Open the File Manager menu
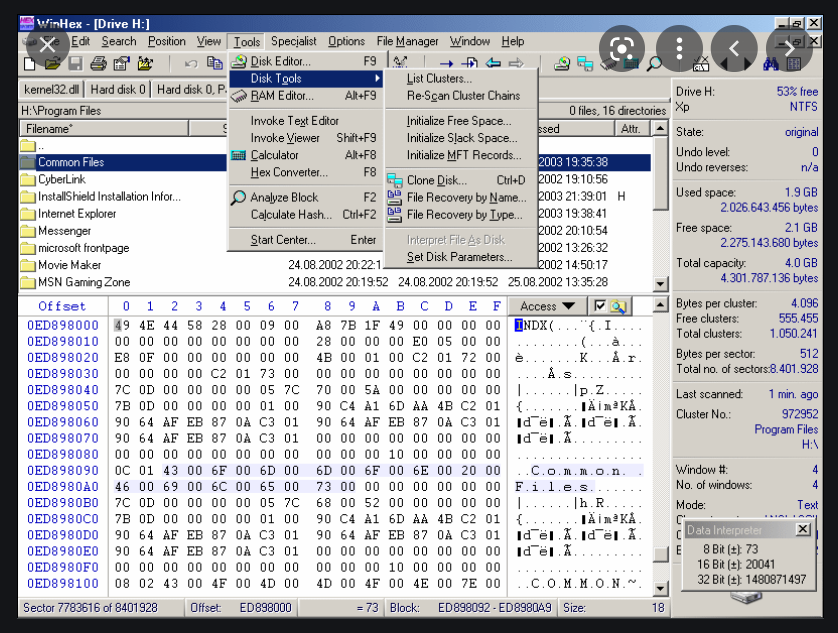838x633 pixels. click(407, 41)
